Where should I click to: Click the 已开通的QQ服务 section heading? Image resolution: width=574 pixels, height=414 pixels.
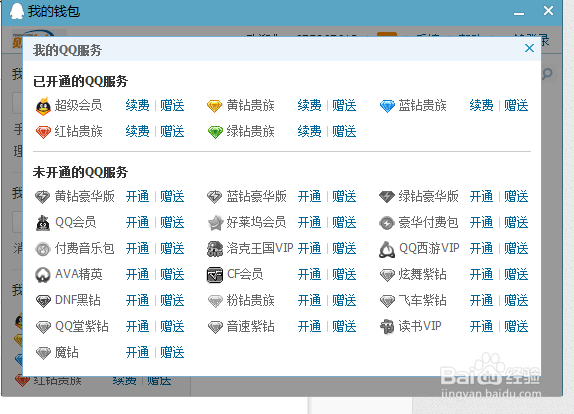coord(80,81)
